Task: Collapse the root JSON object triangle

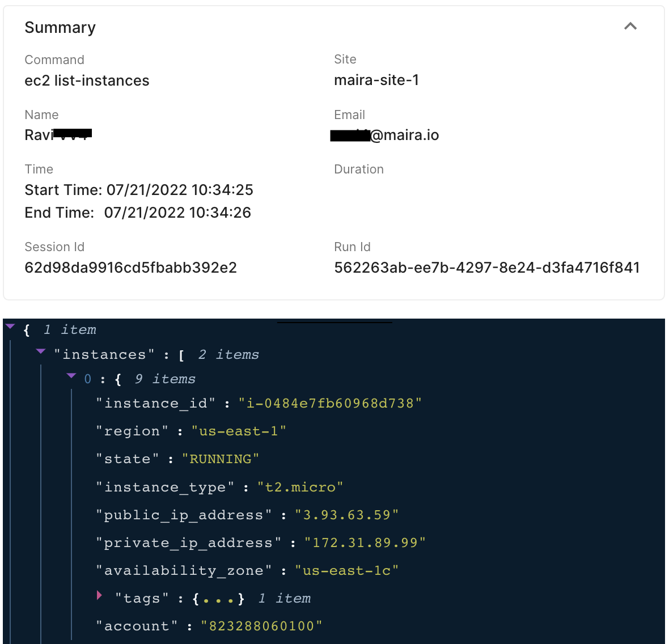Action: coord(10,327)
